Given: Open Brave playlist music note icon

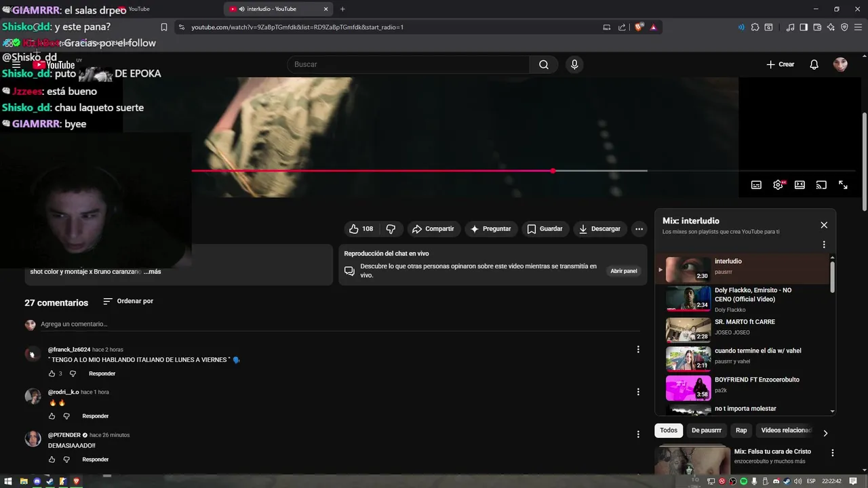Looking at the screenshot, I should [790, 27].
